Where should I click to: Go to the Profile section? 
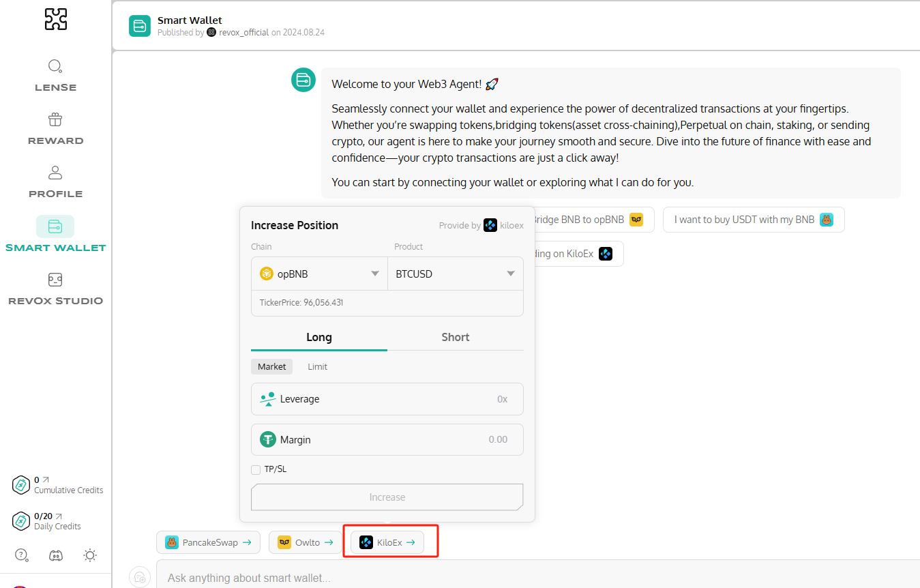coord(55,181)
